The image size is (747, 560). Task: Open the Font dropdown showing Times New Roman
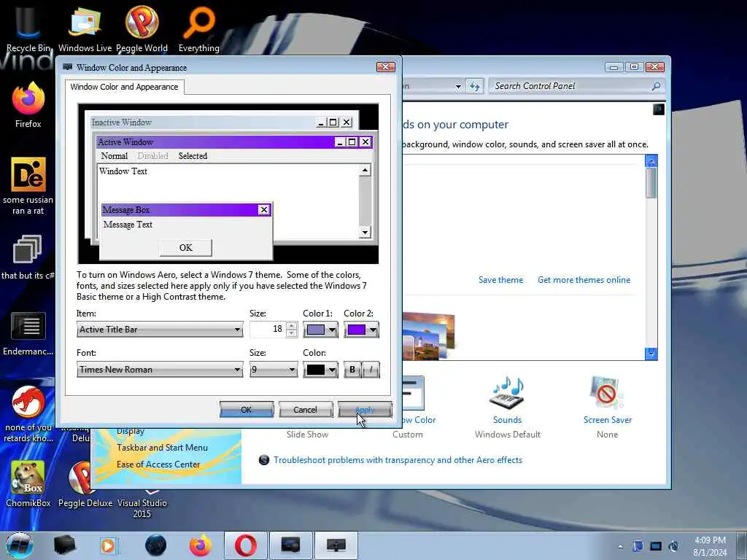tap(160, 370)
